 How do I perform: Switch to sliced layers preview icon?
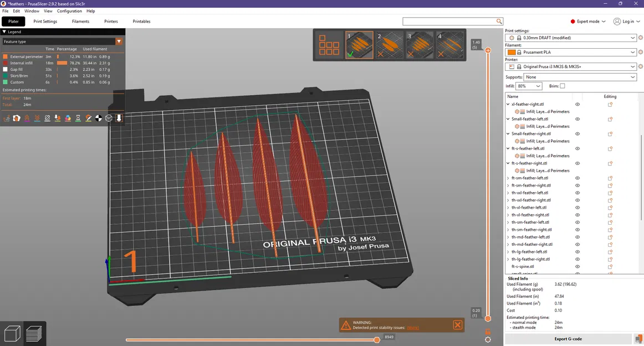34,333
